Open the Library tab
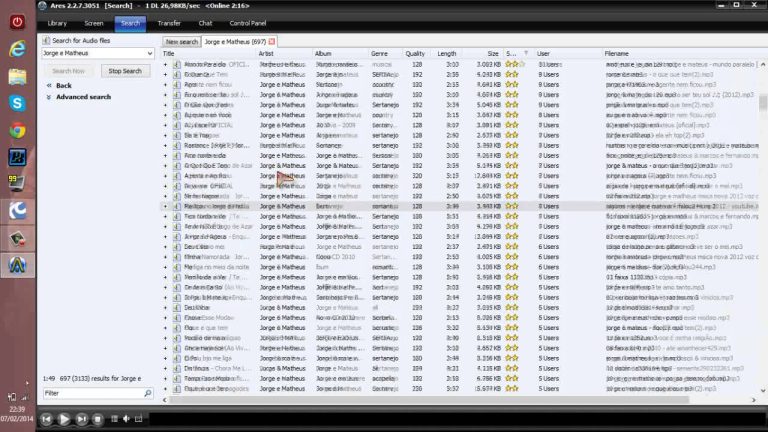Viewport: 768px width, 432px height. point(57,22)
